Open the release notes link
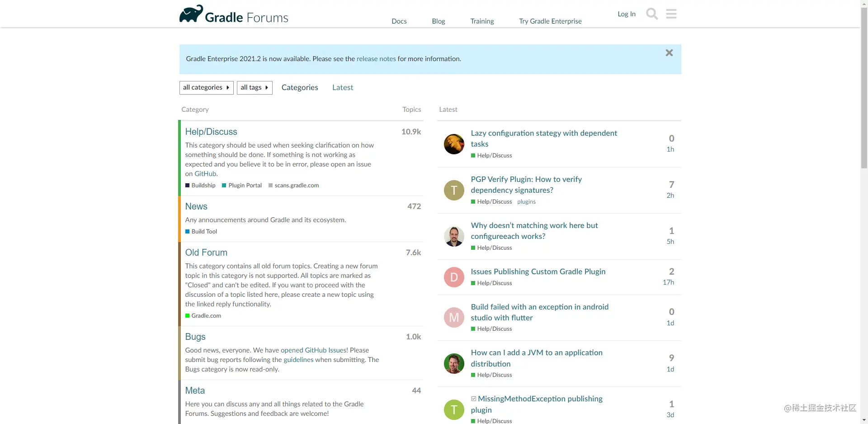This screenshot has width=868, height=424. click(x=376, y=59)
